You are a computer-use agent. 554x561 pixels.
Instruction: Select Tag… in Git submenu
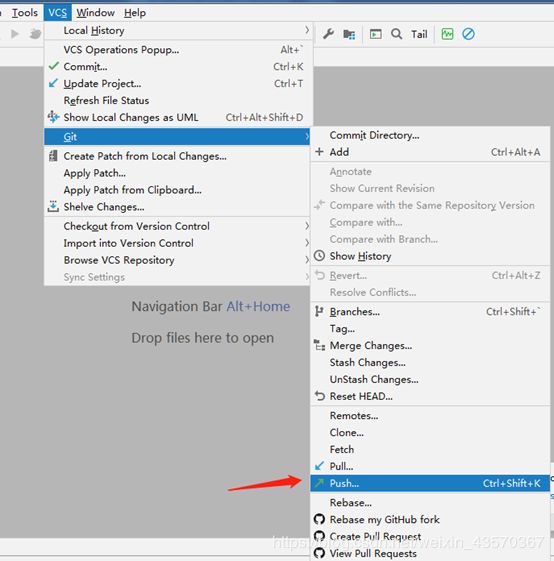[x=430, y=329]
